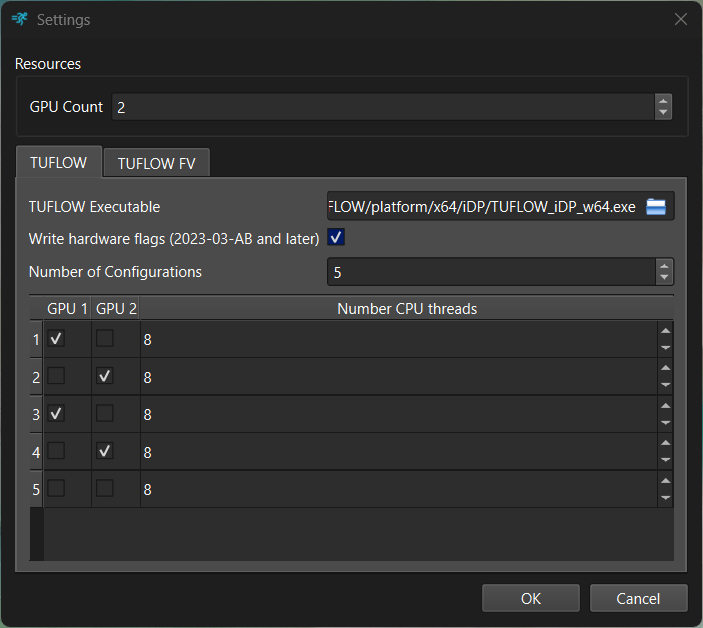Image resolution: width=703 pixels, height=628 pixels.
Task: Switch to the TUFLOW tab
Action: pos(59,162)
